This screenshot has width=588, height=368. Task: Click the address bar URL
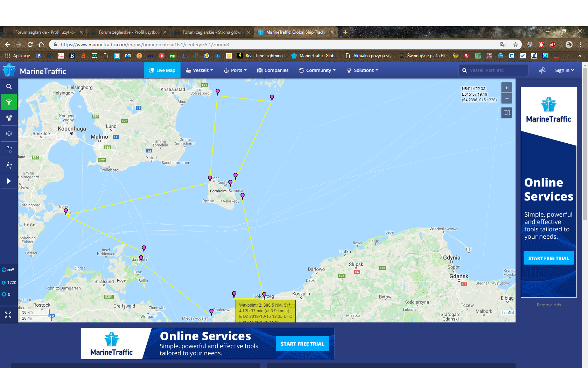tap(145, 45)
